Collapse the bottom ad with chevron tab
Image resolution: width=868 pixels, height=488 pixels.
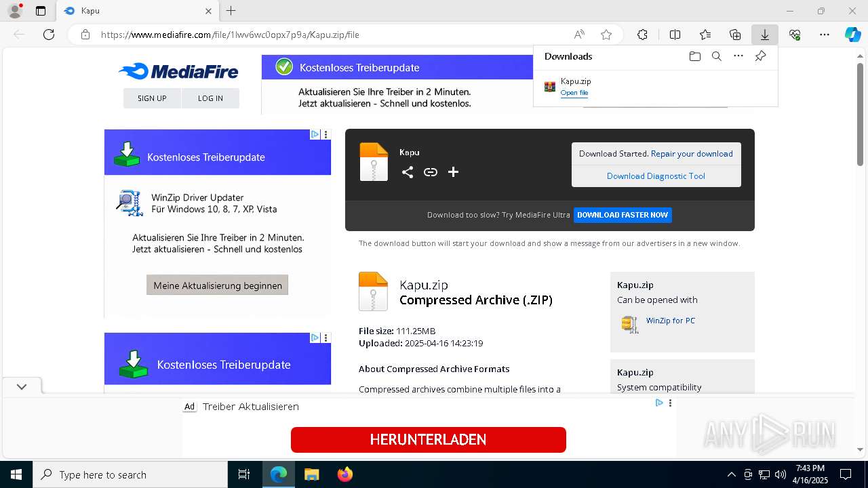pos(22,386)
